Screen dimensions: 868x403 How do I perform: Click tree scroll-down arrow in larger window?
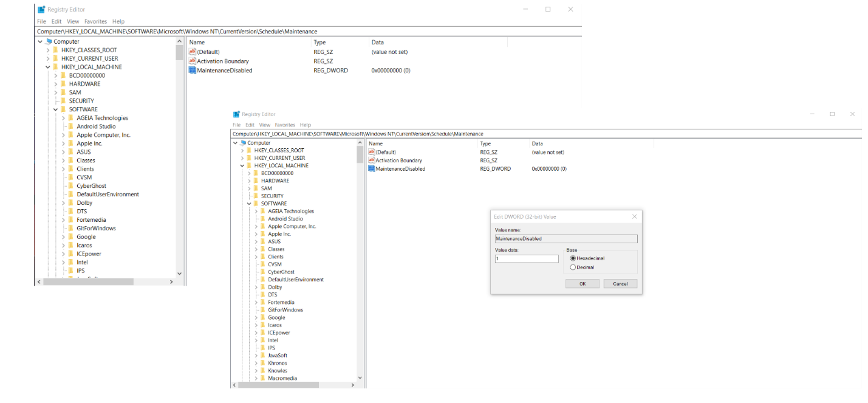click(x=360, y=377)
